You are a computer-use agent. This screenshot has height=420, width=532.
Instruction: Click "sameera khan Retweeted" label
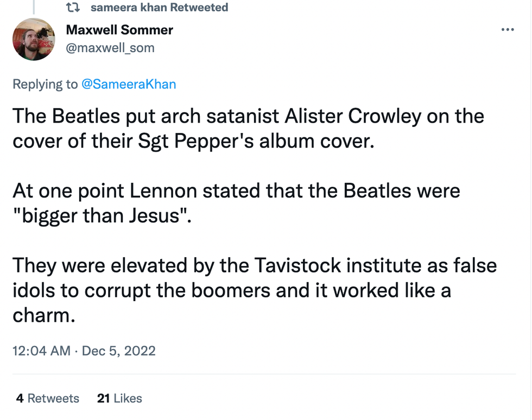pos(159,8)
